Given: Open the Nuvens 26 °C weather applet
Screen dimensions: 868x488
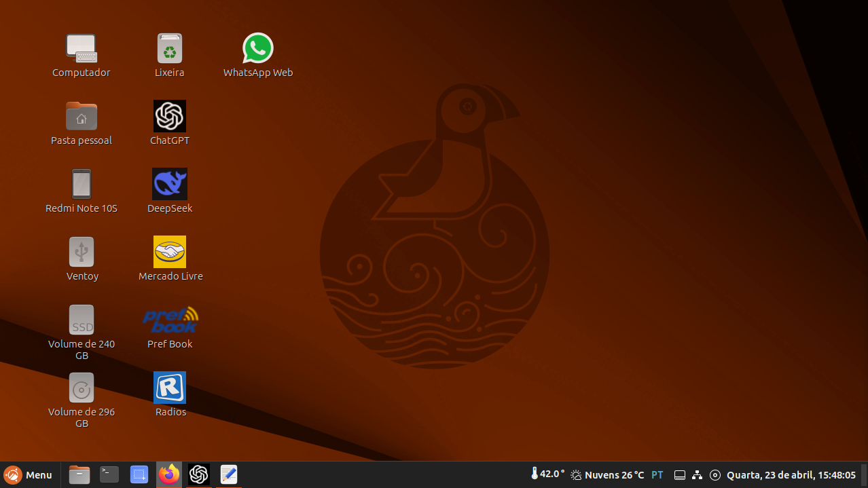Looking at the screenshot, I should point(607,475).
